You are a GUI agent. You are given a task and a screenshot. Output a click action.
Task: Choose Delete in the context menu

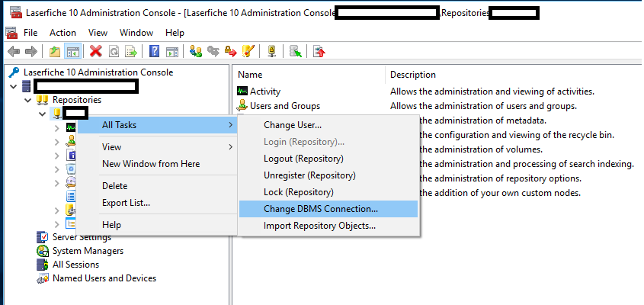pyautogui.click(x=157, y=186)
